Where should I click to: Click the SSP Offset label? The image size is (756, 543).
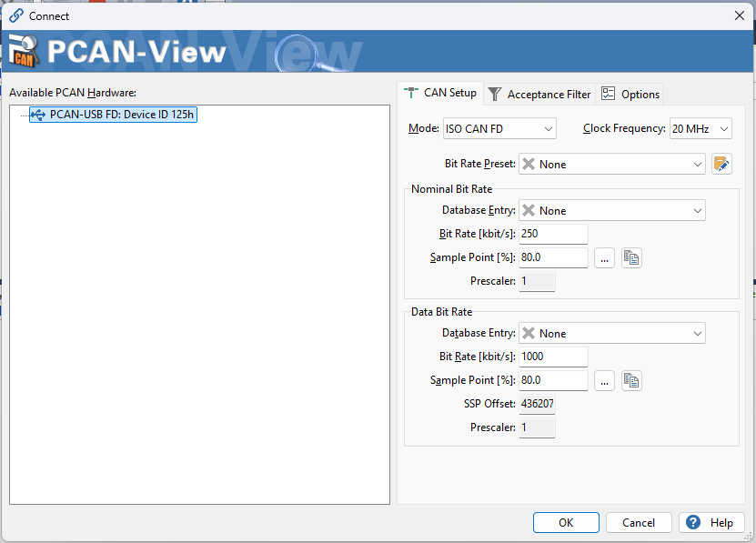pos(489,404)
